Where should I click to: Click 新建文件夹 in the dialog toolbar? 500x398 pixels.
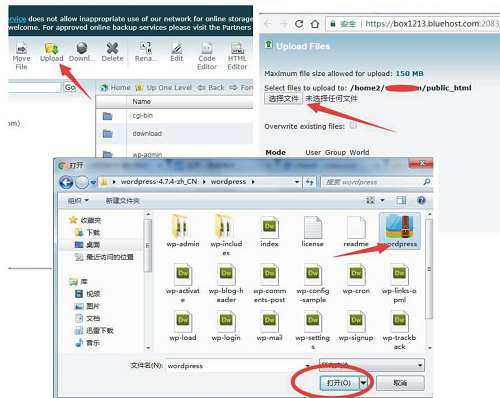(x=123, y=201)
